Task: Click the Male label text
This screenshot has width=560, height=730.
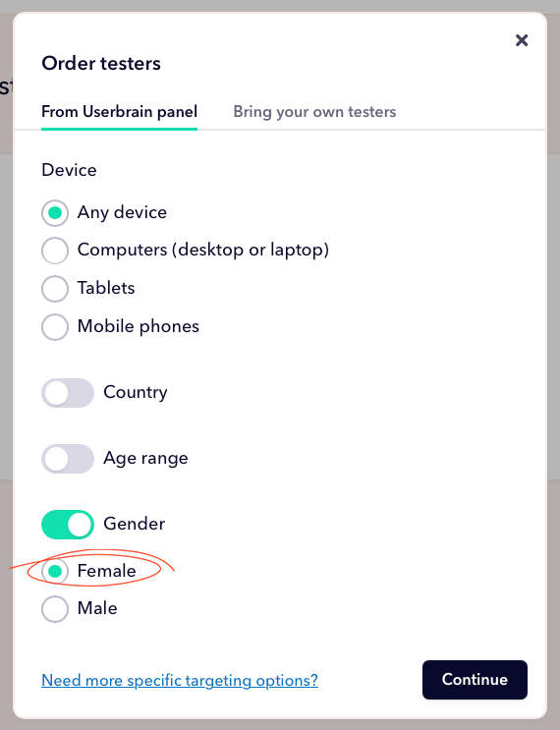Action: (97, 608)
